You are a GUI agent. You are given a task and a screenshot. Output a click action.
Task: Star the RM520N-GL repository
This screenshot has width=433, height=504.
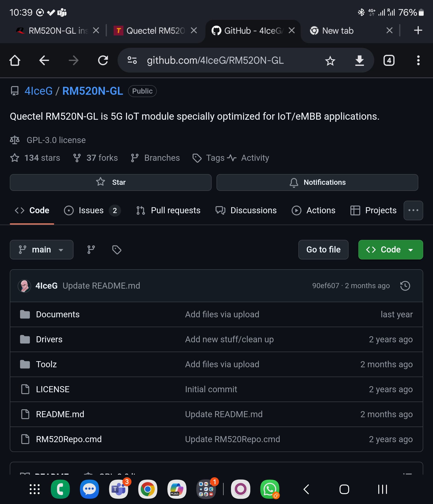pos(110,182)
